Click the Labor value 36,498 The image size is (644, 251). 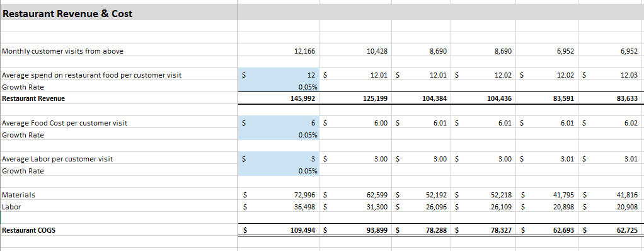279,207
